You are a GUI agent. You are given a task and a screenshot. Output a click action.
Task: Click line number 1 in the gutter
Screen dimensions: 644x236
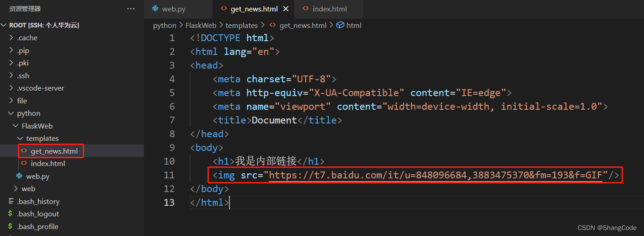click(x=172, y=38)
